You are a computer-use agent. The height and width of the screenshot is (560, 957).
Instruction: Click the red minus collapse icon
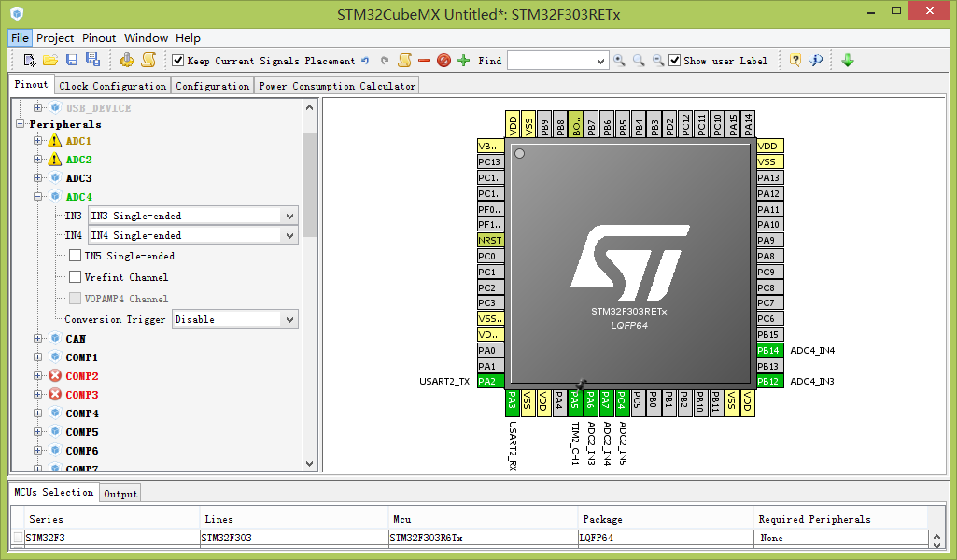[x=424, y=61]
